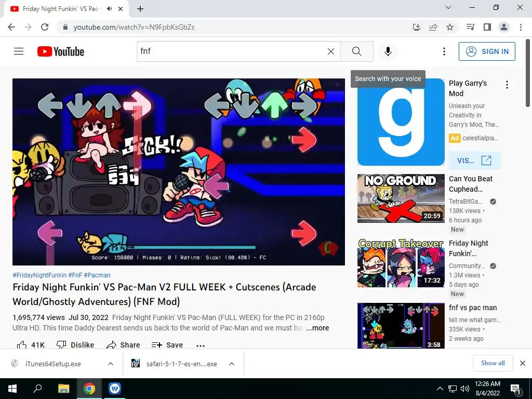Expand iTunes64Setup.exe download options arrow

click(x=111, y=364)
